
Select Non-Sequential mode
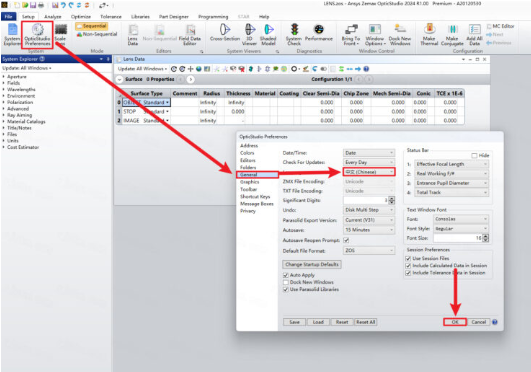click(x=97, y=34)
